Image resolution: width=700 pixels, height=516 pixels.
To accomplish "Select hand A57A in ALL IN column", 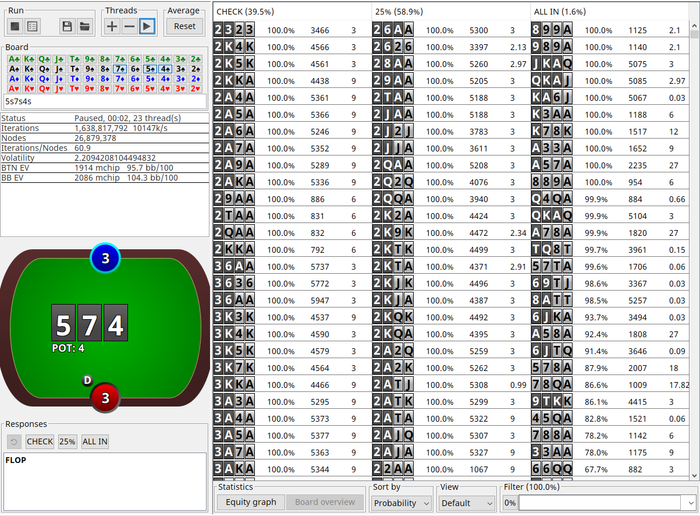I will coord(552,165).
